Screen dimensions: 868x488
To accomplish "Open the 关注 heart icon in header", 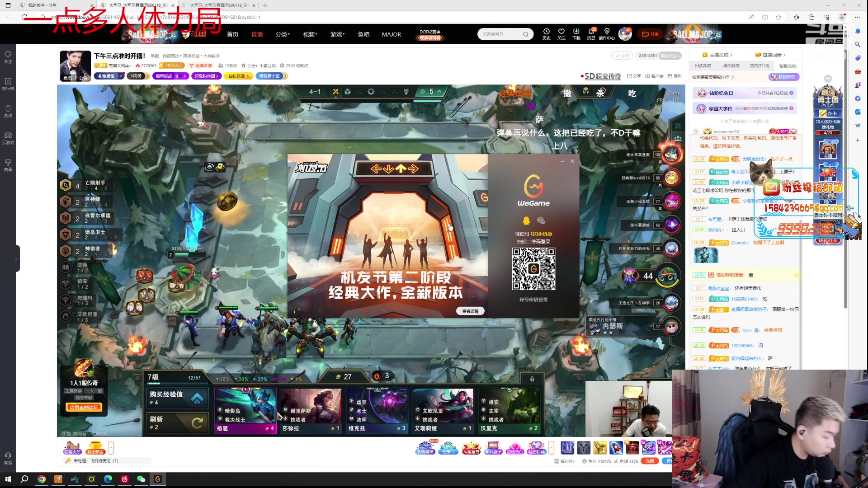I will click(561, 33).
